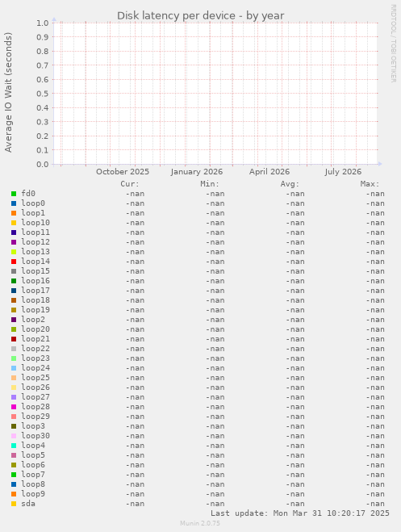Image resolution: width=401 pixels, height=532 pixels.
Task: Click the Max: column header
Action: point(370,184)
